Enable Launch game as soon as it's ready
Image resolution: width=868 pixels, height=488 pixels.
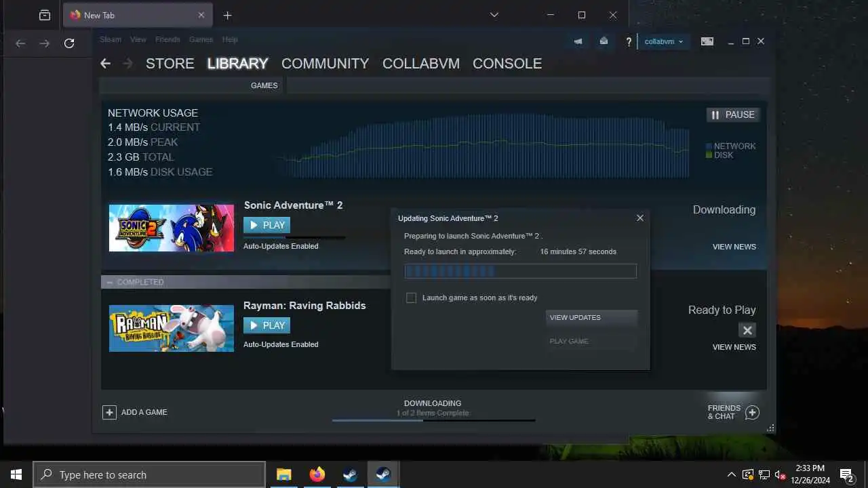pos(411,298)
